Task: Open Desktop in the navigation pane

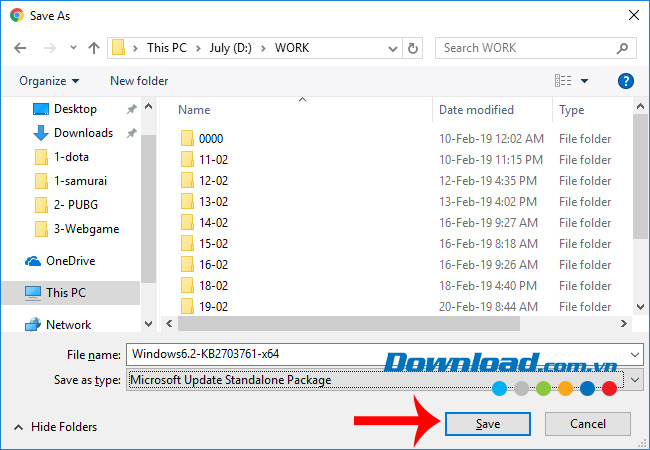Action: (x=75, y=109)
